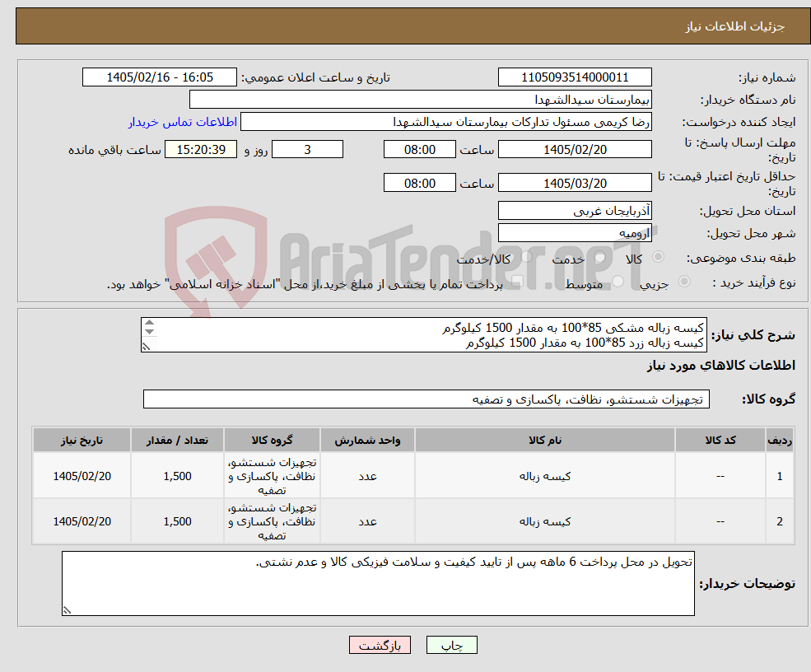Viewport: 811px width, 672px height.
Task: Select the جزیی purchase type radio
Action: (x=684, y=282)
